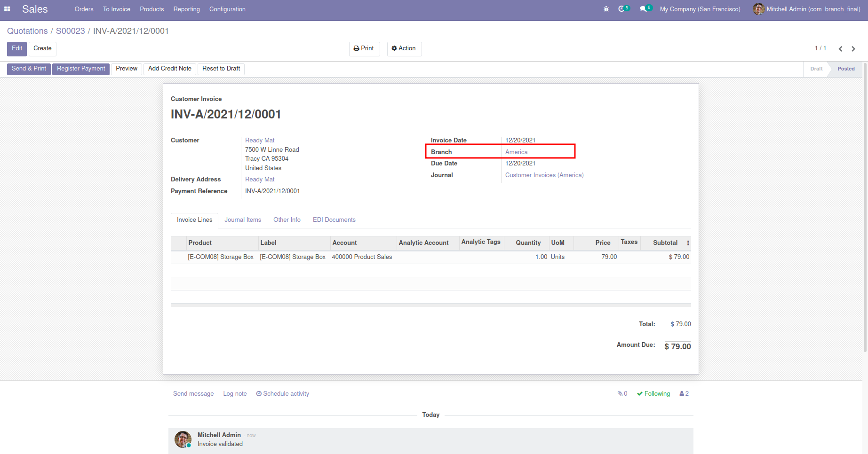Click the debug bug icon
The width and height of the screenshot is (868, 454).
point(606,9)
